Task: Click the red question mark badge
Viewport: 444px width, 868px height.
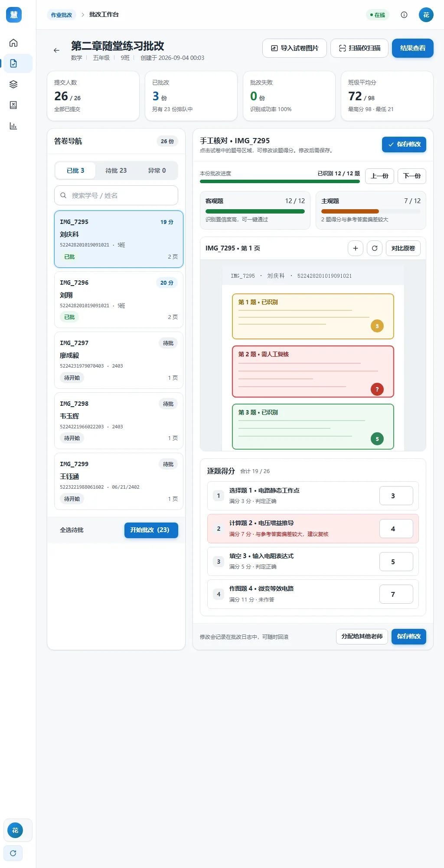Action: [x=377, y=389]
